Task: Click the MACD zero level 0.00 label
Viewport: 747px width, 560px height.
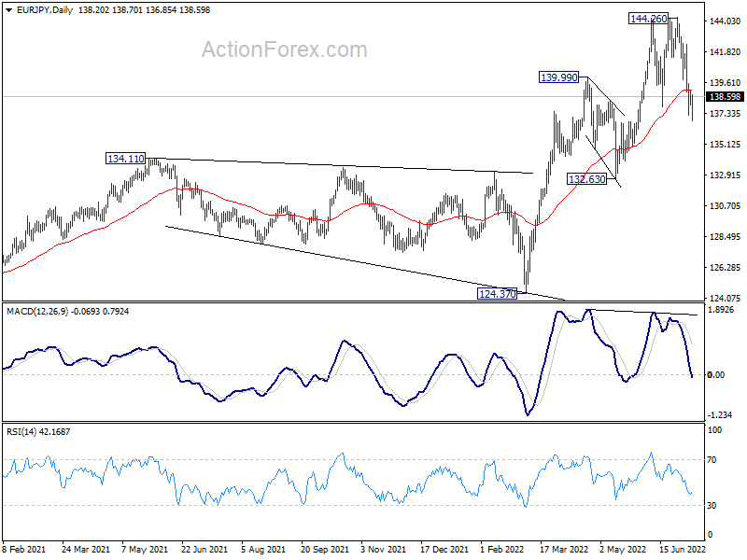Action: pyautogui.click(x=716, y=375)
